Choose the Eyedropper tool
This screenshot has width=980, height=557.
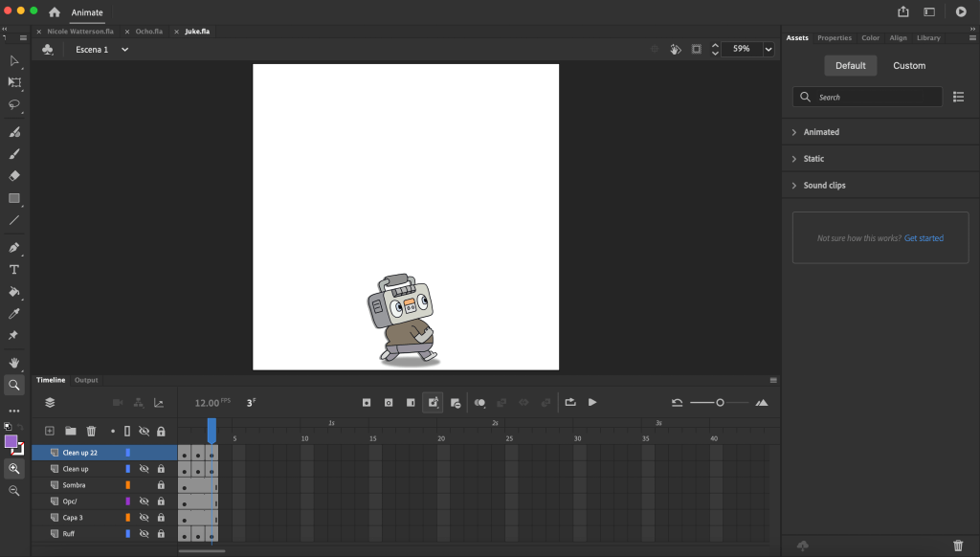14,314
